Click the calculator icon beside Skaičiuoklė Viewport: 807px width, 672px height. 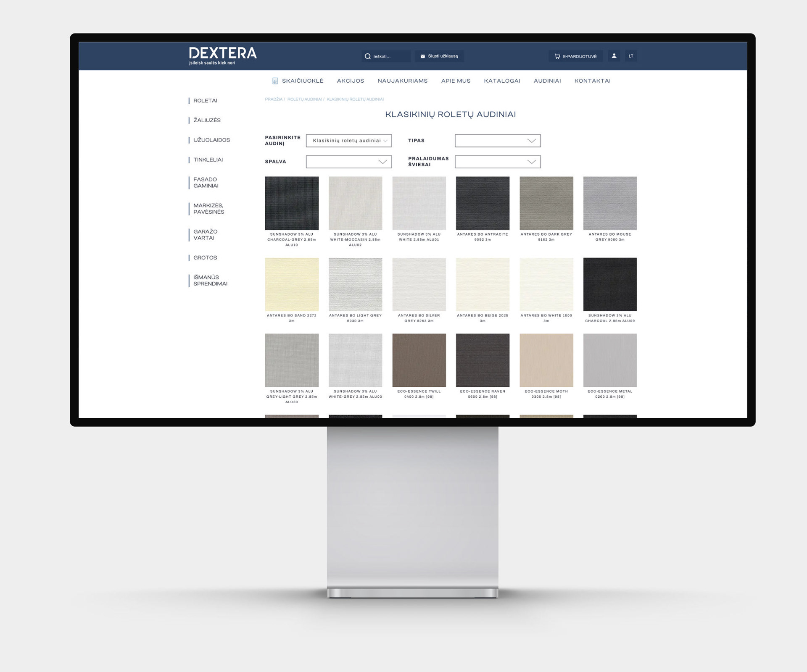tap(275, 81)
